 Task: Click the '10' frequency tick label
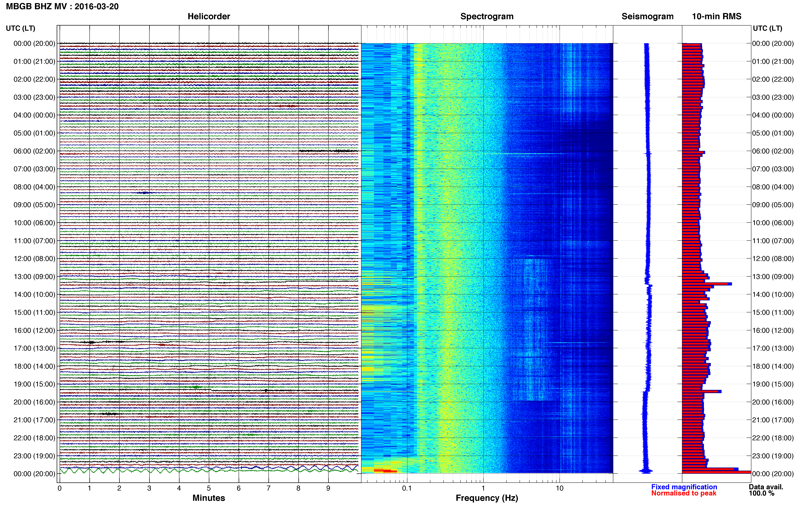[x=559, y=488]
